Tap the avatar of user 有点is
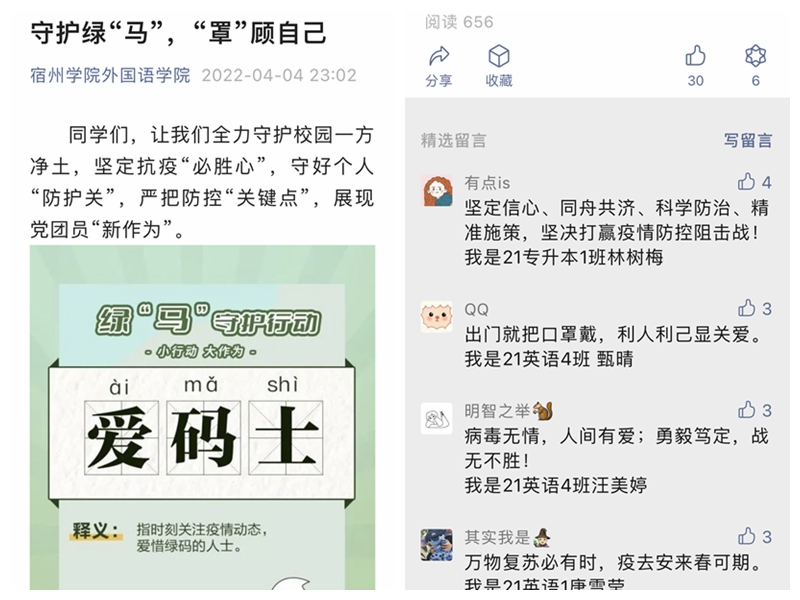Viewport: 800px width, 600px height. tap(437, 191)
